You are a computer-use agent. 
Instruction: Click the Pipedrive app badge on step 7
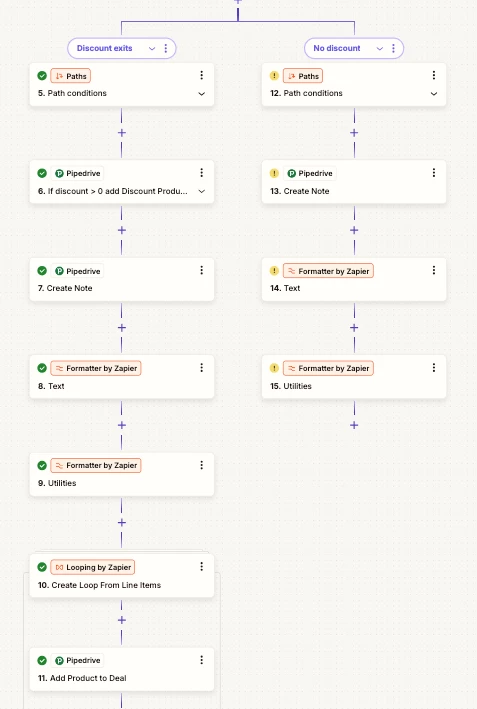tap(77, 271)
